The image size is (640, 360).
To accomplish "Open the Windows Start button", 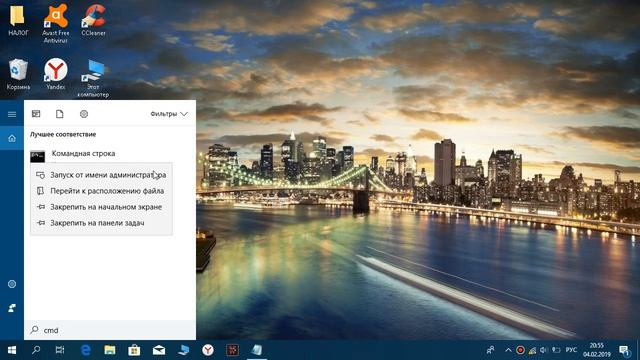I will tap(12, 350).
